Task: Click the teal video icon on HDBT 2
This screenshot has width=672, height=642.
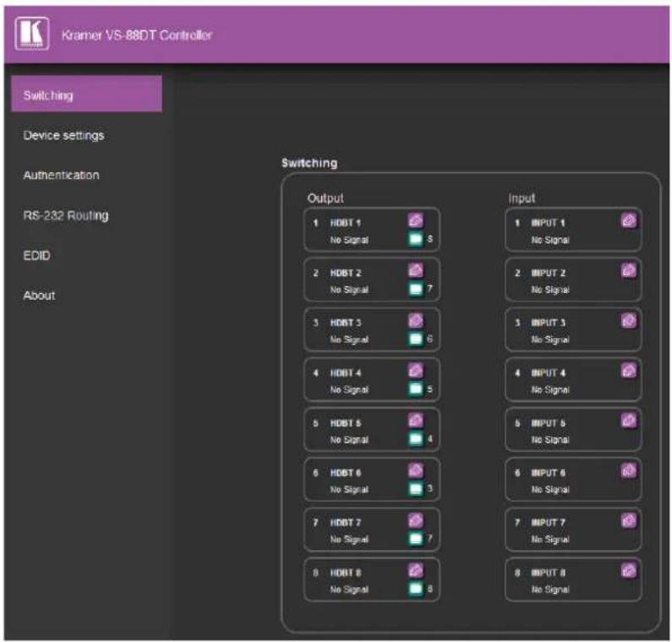Action: point(415,289)
